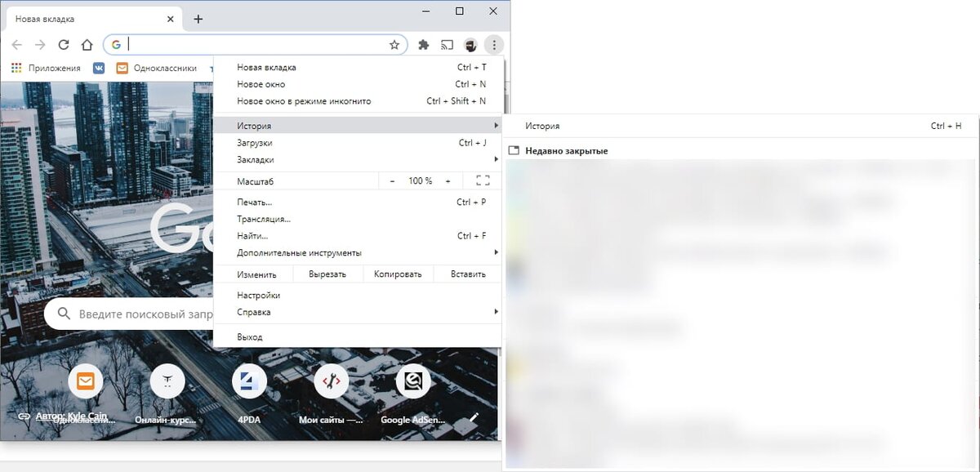
Task: Click the forward navigation arrow
Action: pyautogui.click(x=40, y=45)
